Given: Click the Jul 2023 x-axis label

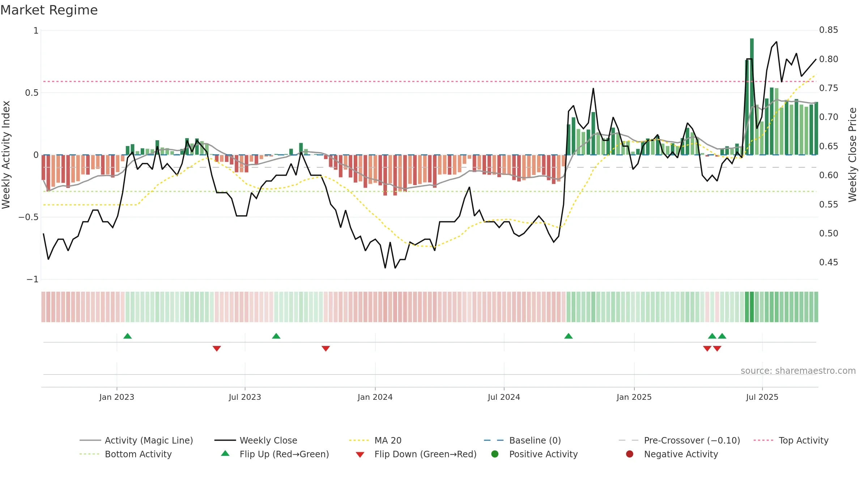Looking at the screenshot, I should [245, 397].
